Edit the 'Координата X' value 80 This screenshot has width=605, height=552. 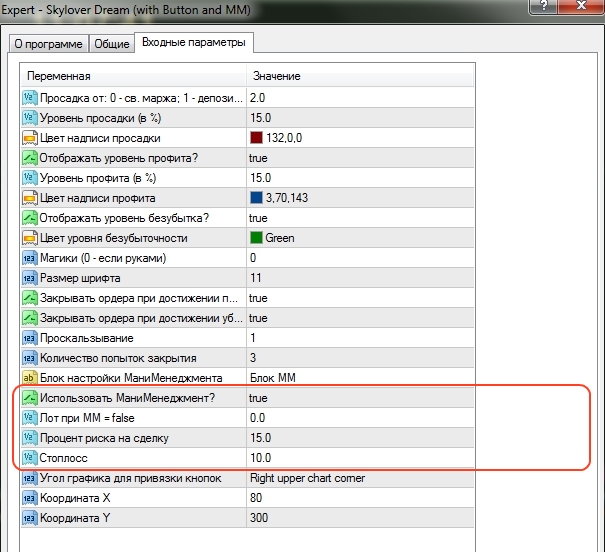coord(256,498)
